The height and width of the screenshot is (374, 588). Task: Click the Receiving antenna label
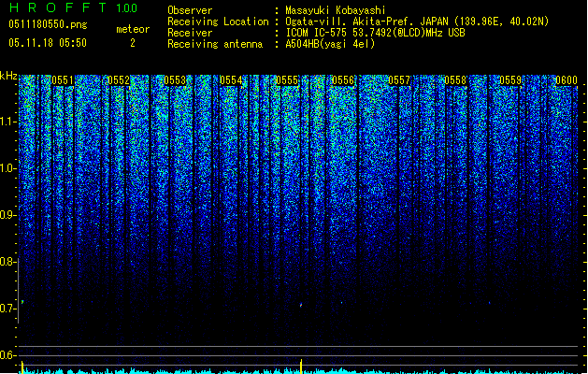[x=215, y=44]
